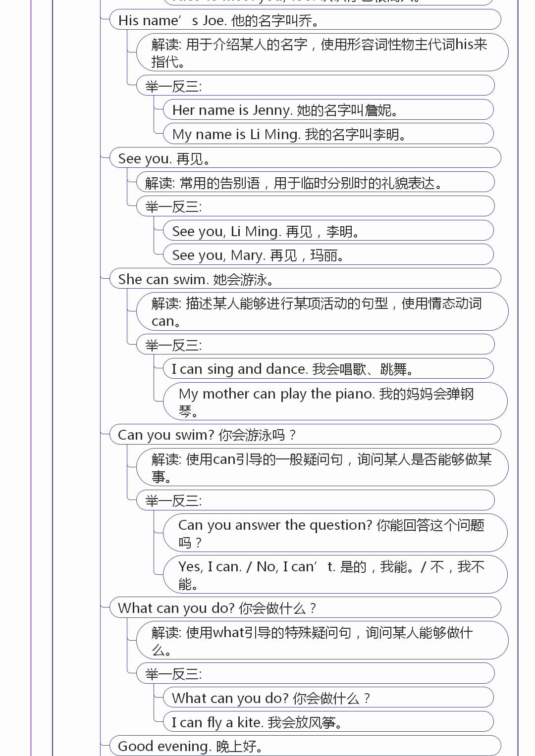Click the 解读 node about what引导的特殊疑问句

pyautogui.click(x=322, y=641)
